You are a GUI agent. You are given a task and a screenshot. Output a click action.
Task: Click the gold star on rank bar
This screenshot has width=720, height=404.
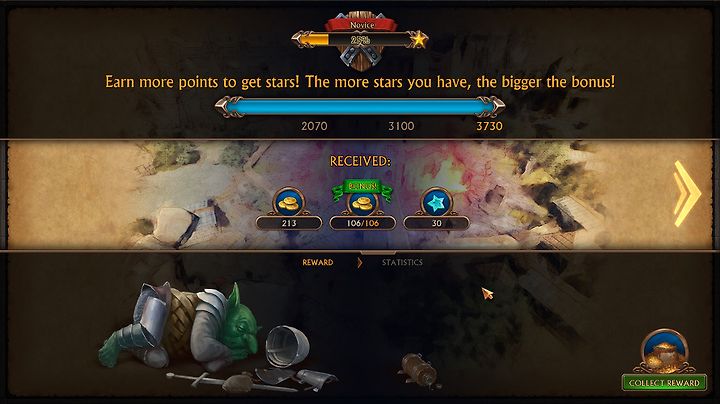(x=418, y=39)
